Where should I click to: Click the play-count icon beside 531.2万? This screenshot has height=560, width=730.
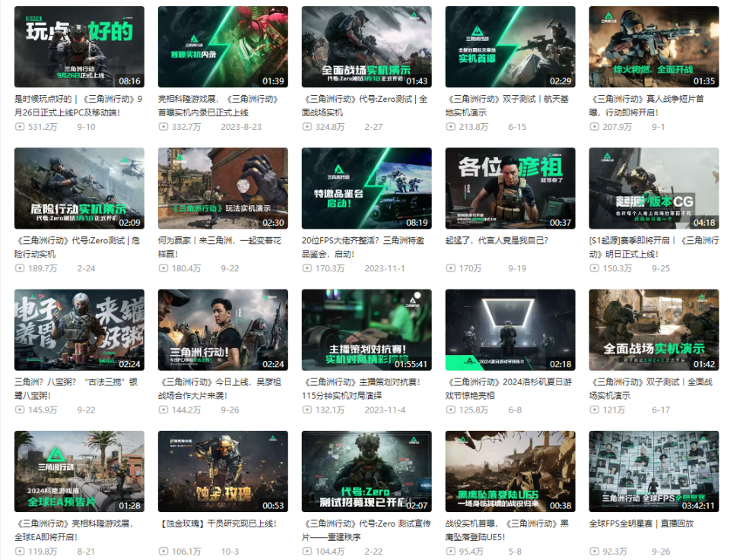(20, 126)
